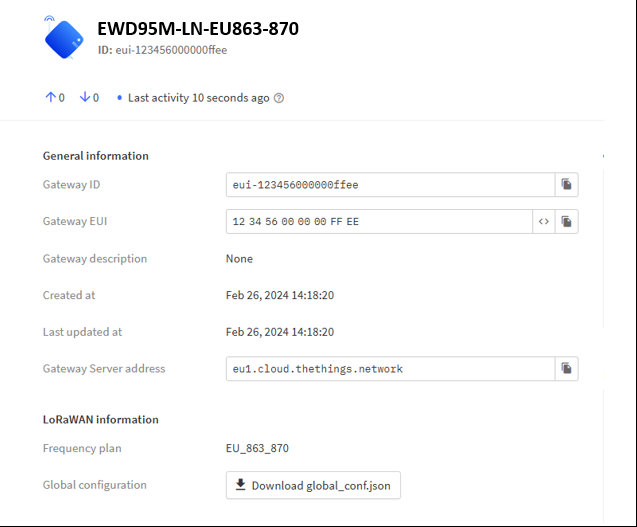Image resolution: width=637 pixels, height=527 pixels.
Task: Click the General information heading
Action: tap(95, 156)
